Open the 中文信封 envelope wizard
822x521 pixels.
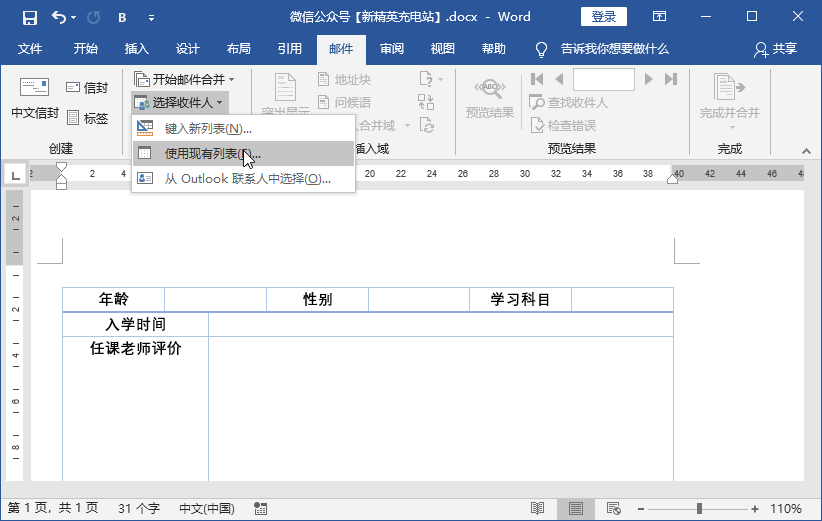(35, 98)
